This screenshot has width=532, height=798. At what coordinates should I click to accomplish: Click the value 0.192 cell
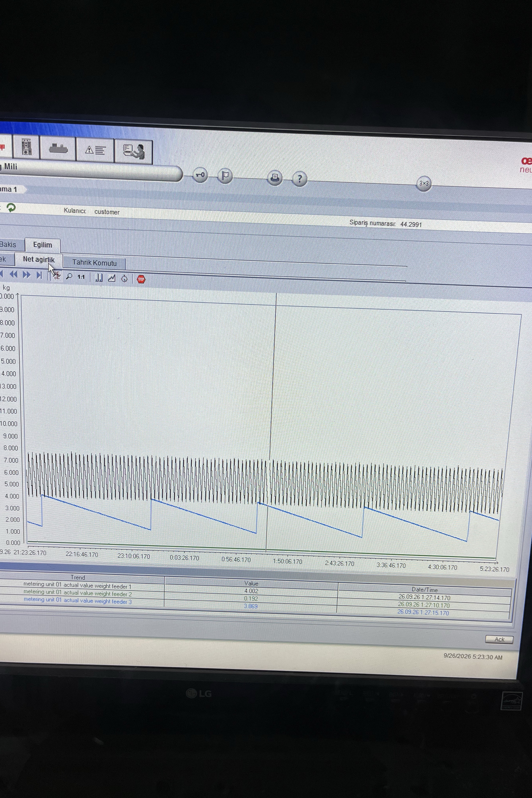(x=251, y=599)
